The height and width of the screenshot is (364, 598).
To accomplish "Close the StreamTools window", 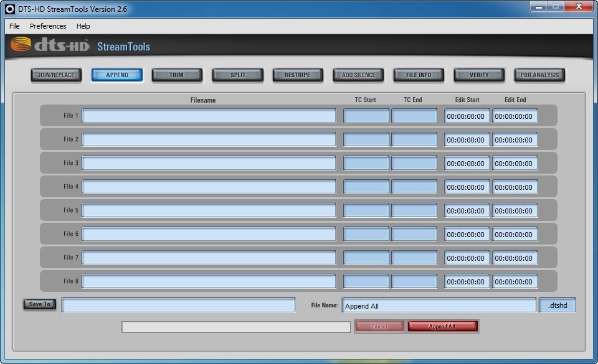I will point(578,6).
